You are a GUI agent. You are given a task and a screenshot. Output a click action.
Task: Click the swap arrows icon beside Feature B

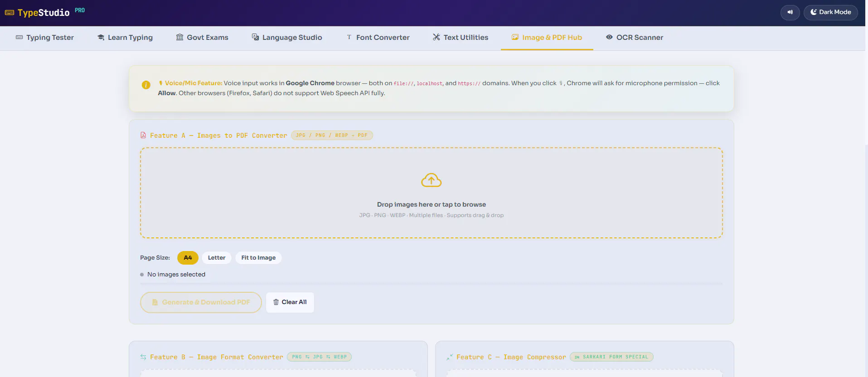point(143,357)
